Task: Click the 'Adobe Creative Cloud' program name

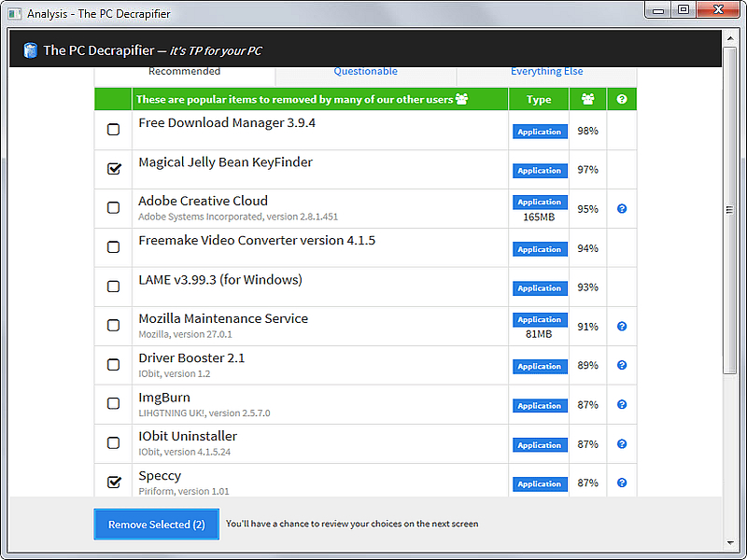Action: [203, 201]
